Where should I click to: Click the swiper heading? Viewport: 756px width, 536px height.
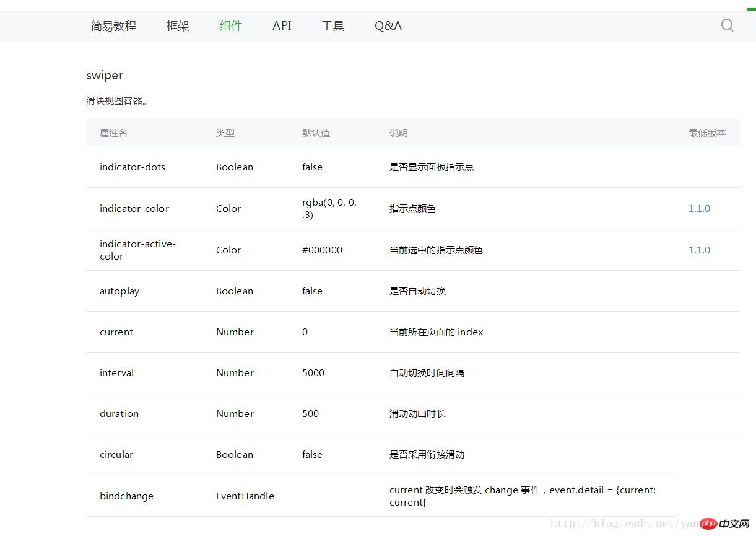(x=105, y=76)
